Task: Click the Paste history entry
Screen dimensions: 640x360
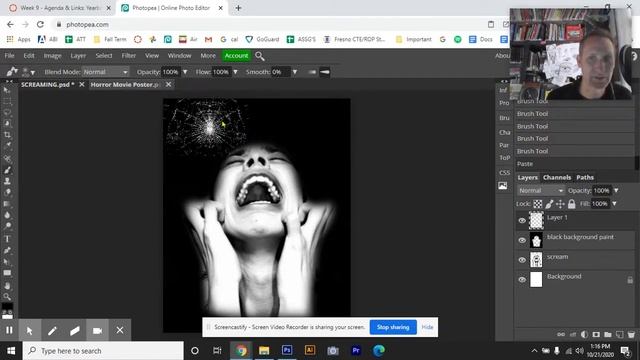Action: 574,164
